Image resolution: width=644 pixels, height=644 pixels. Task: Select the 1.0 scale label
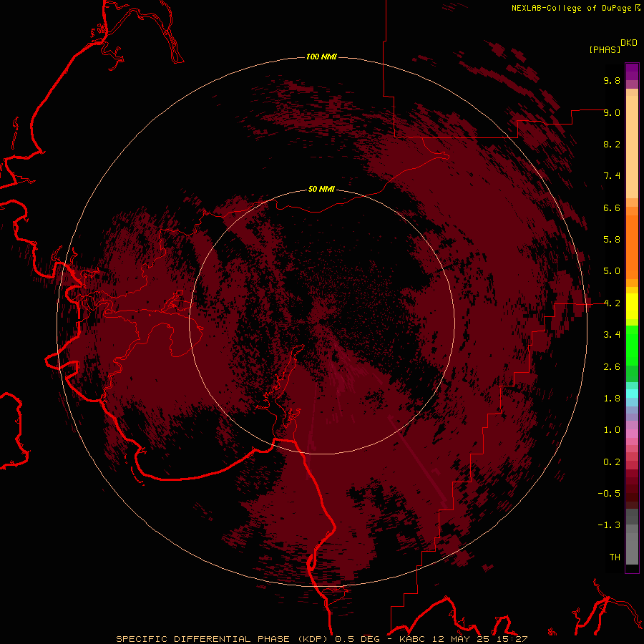coord(612,430)
